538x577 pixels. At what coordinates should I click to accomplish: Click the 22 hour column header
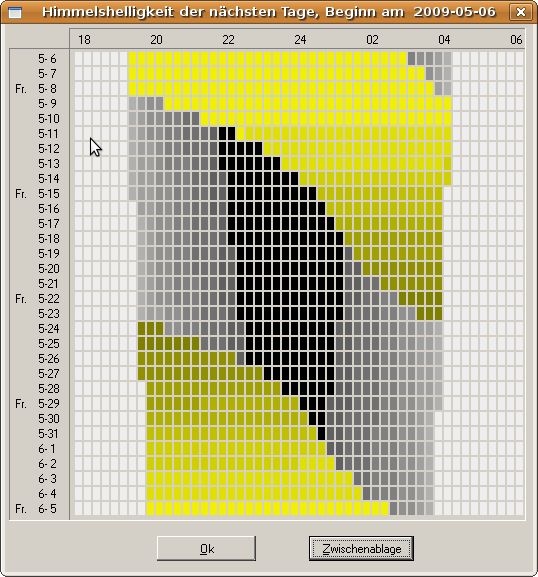tap(228, 39)
